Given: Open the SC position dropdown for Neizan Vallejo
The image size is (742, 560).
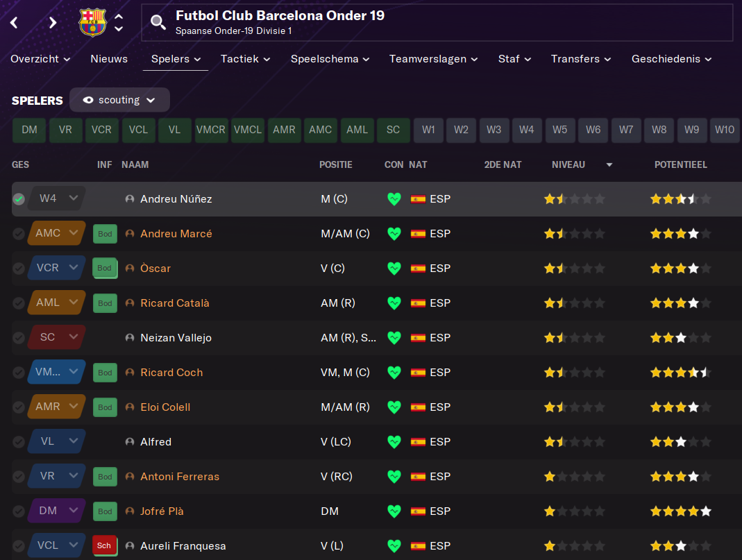Looking at the screenshot, I should coord(57,337).
